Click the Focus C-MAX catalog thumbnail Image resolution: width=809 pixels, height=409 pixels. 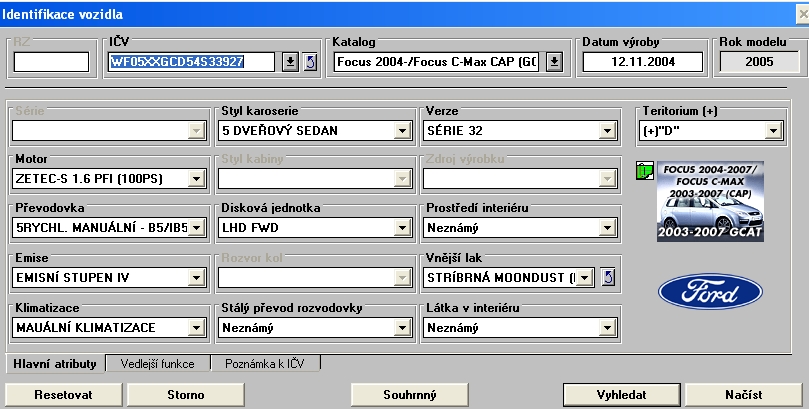tap(710, 202)
